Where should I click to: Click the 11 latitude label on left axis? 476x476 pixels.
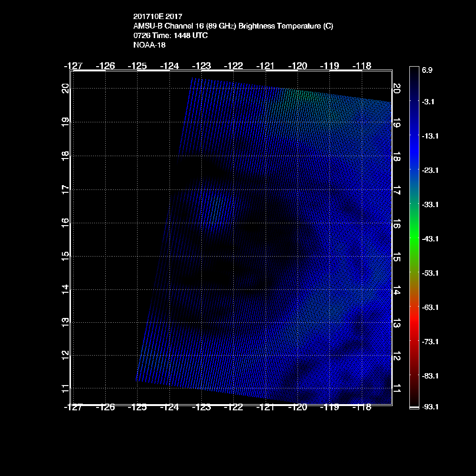point(65,388)
